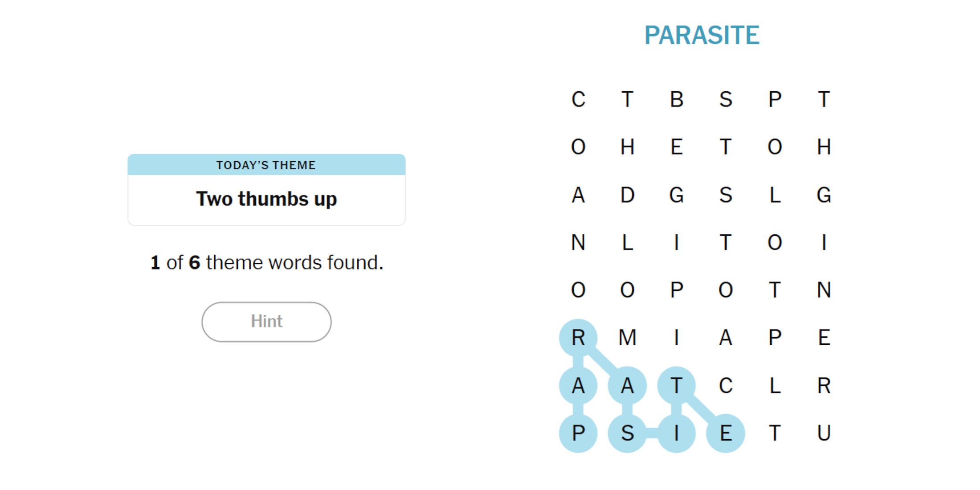980x490 pixels.
Task: Click the PARASITE word above the grid
Action: (x=702, y=36)
